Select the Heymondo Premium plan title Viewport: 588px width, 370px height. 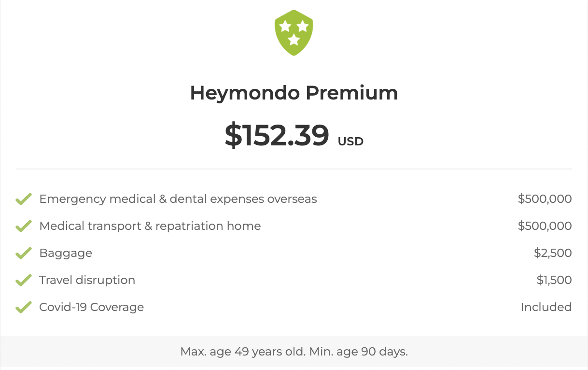(294, 93)
